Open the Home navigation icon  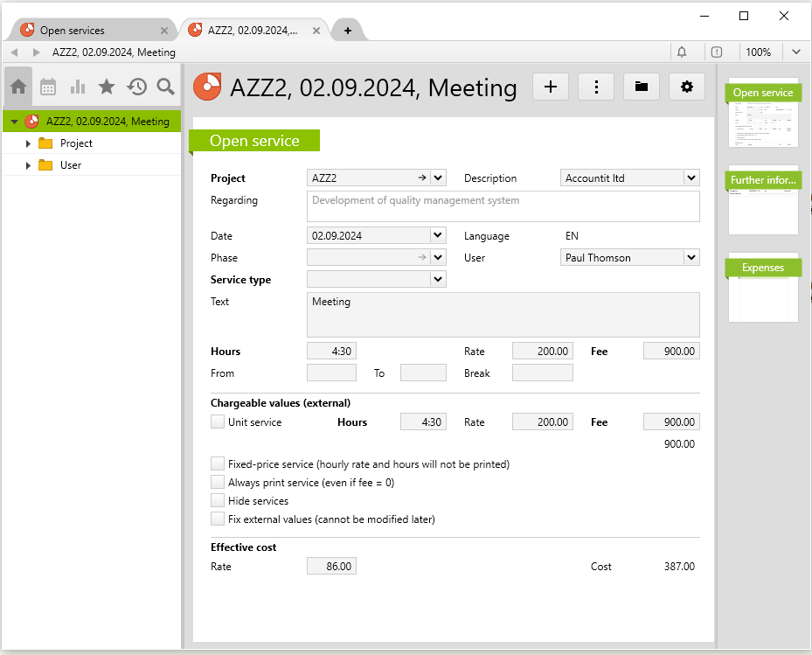click(x=18, y=87)
